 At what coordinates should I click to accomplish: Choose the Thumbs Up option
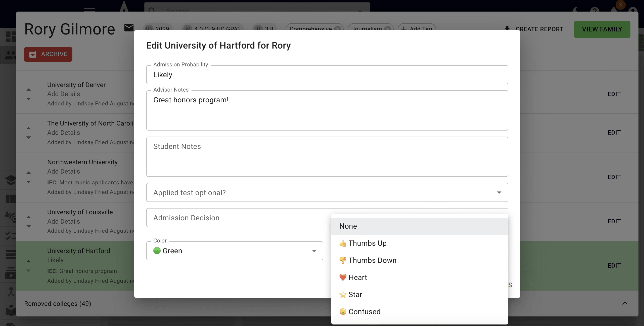click(x=420, y=243)
